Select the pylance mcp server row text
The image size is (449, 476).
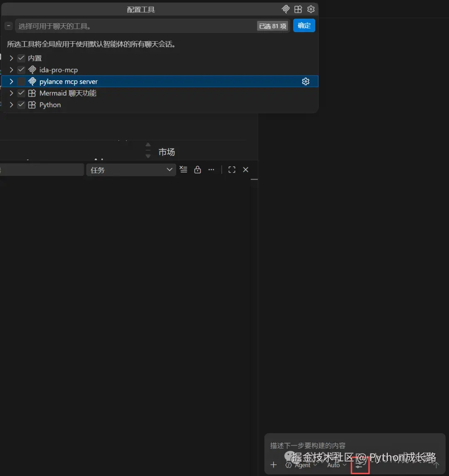[x=69, y=82]
